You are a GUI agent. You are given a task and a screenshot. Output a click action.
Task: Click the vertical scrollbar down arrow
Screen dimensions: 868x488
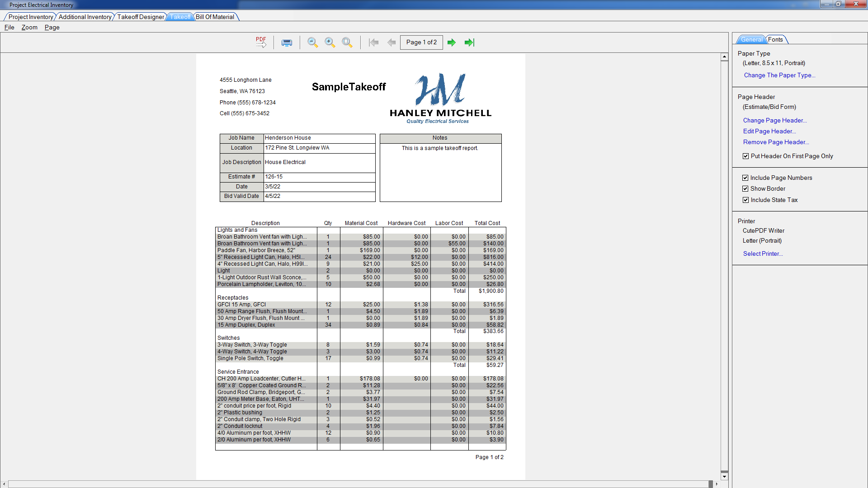(724, 476)
